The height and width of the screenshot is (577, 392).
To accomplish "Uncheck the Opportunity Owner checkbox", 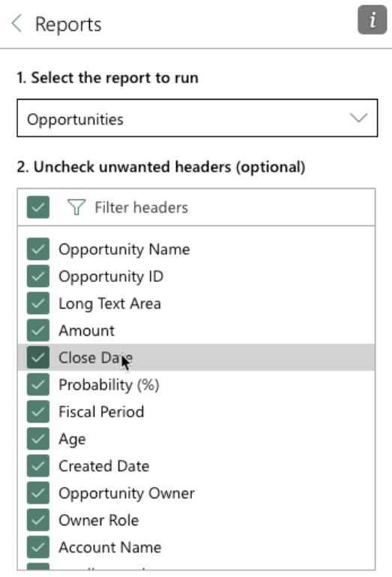I will 38,493.
